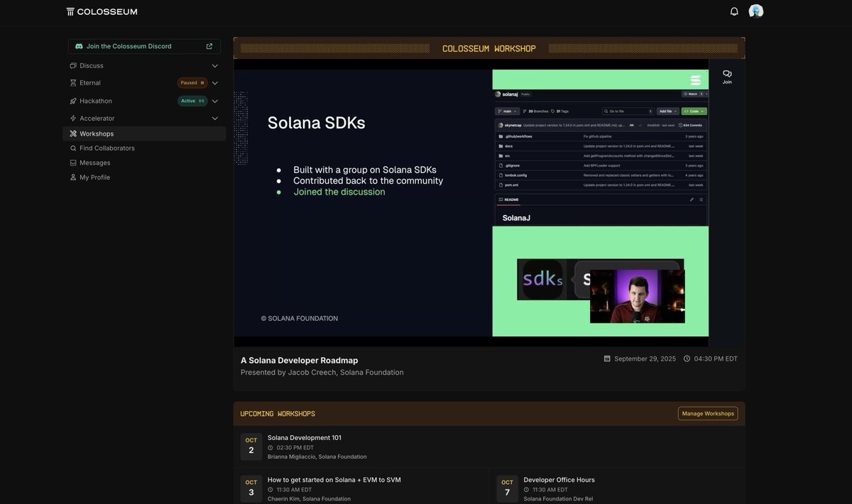This screenshot has width=852, height=504.
Task: Click the Accelerator lightning icon
Action: click(73, 119)
